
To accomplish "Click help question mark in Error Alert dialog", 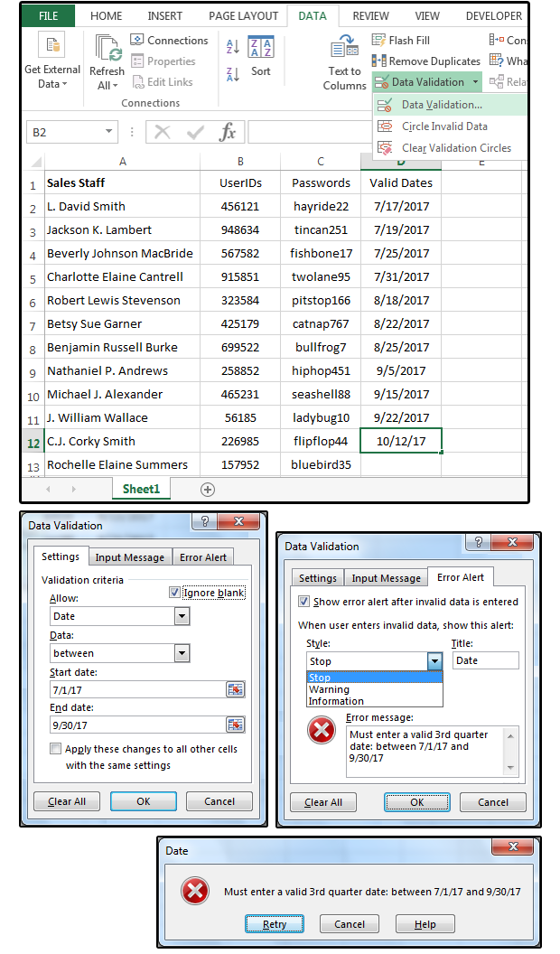I will pyautogui.click(x=478, y=541).
